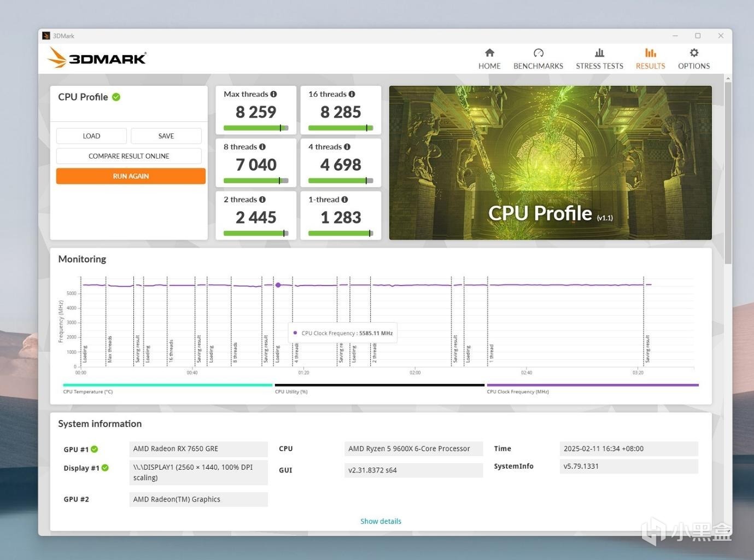This screenshot has height=560, width=754.
Task: Click the 8 threads score bar
Action: [256, 181]
